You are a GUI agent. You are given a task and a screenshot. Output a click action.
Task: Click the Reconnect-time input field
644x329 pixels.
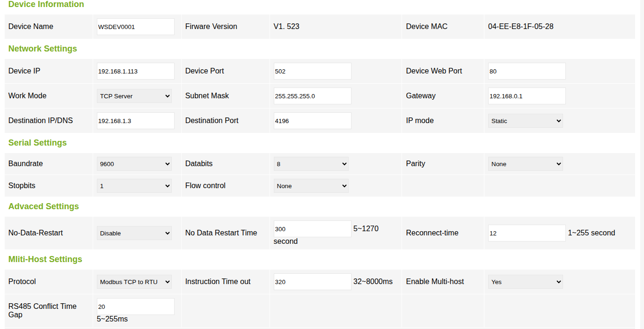pos(527,233)
